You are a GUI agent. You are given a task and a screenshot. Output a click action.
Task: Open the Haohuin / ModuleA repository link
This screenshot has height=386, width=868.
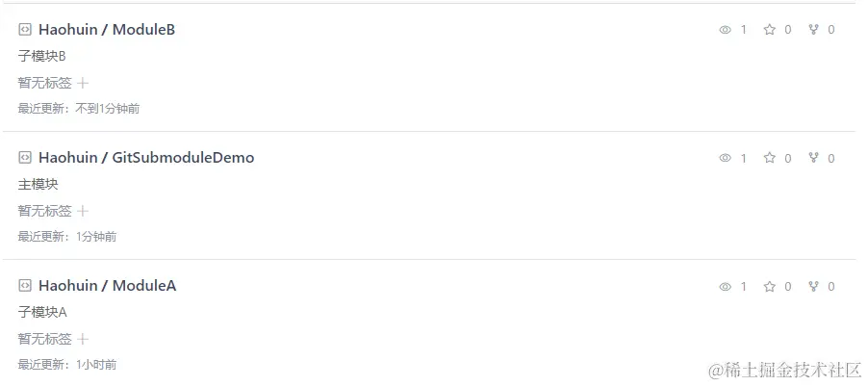pyautogui.click(x=108, y=286)
